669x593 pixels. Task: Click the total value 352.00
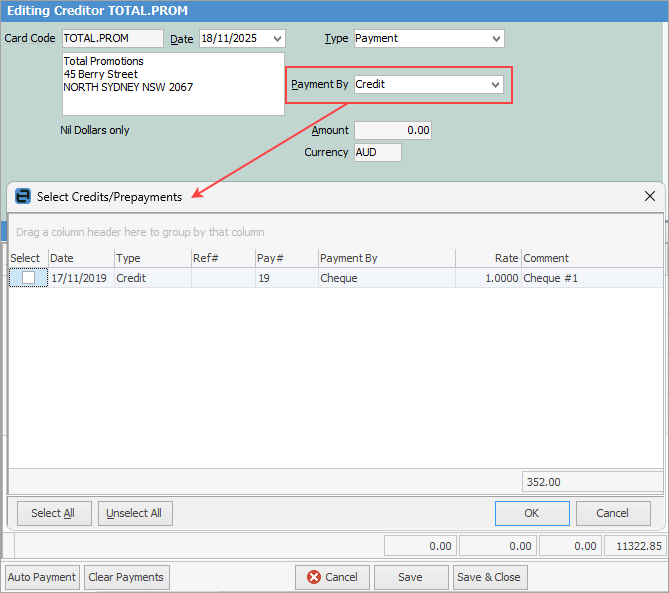pyautogui.click(x=592, y=482)
